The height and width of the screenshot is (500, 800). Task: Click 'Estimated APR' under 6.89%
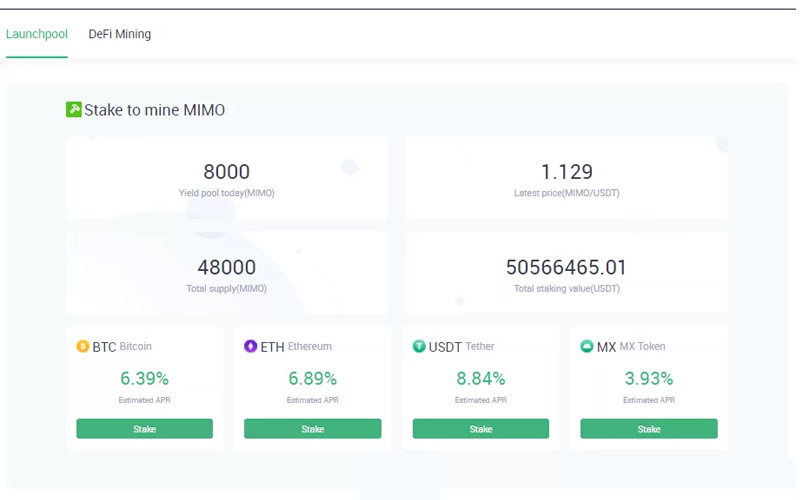(312, 400)
